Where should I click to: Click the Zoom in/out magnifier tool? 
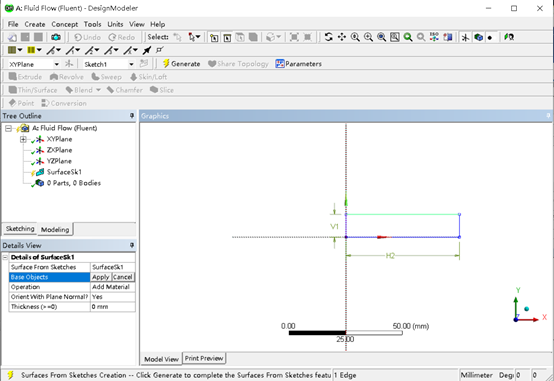(x=355, y=37)
